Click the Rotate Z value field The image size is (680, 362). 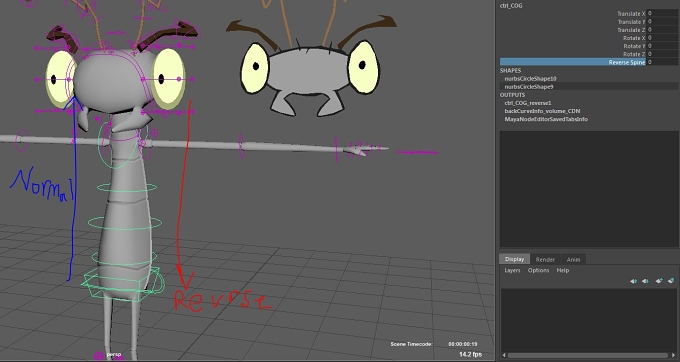[x=662, y=54]
